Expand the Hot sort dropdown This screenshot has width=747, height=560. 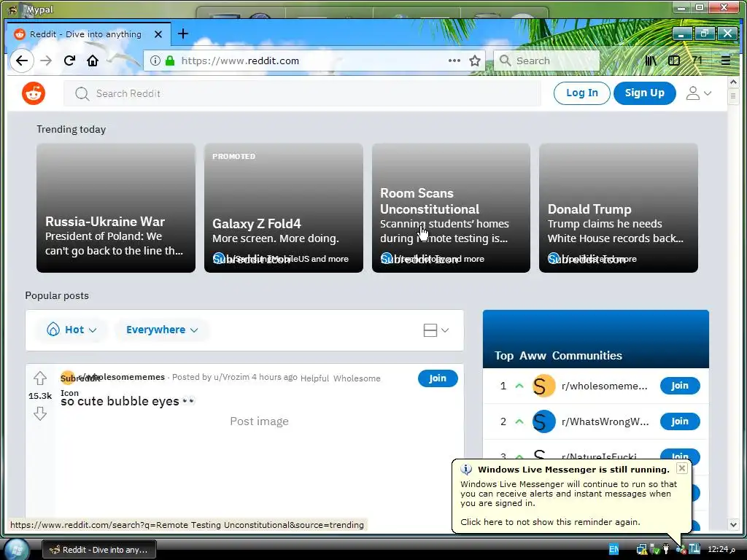coord(71,330)
